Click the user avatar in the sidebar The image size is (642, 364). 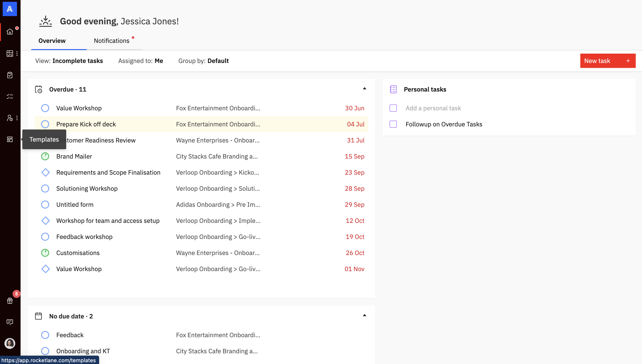click(x=10, y=343)
